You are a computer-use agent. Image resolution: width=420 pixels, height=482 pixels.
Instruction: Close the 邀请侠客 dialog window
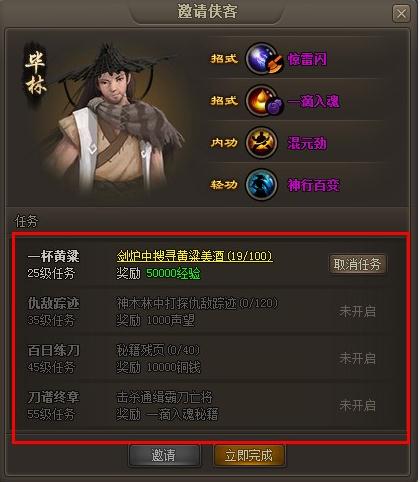pos(401,14)
